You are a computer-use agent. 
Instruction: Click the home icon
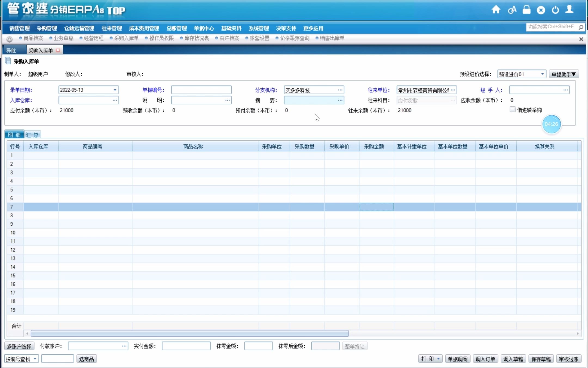click(496, 9)
